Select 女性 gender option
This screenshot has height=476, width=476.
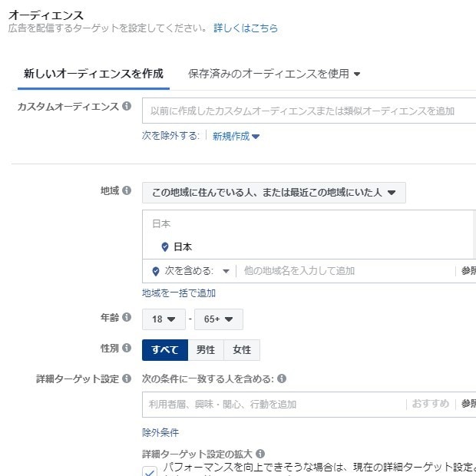242,350
